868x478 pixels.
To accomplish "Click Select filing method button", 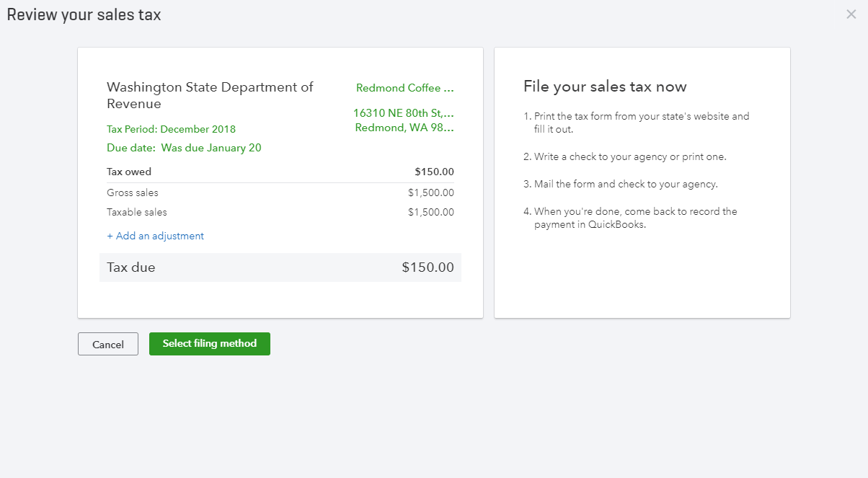I will [x=209, y=344].
